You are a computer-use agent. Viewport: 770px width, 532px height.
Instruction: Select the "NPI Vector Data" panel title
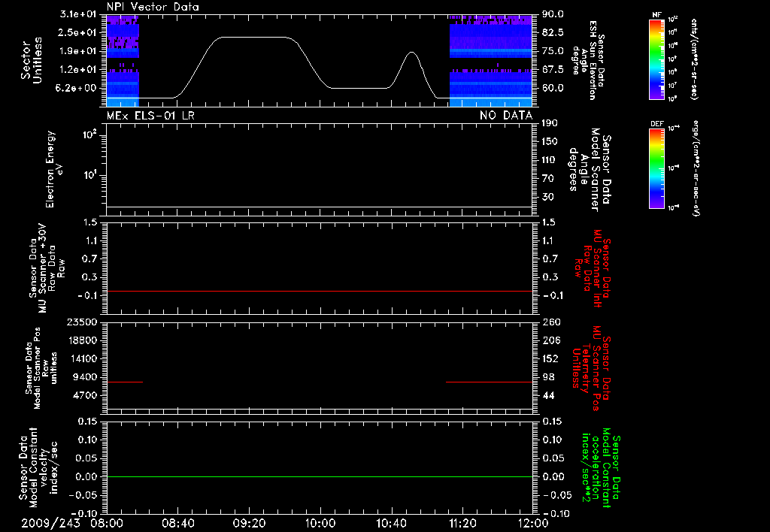point(153,7)
